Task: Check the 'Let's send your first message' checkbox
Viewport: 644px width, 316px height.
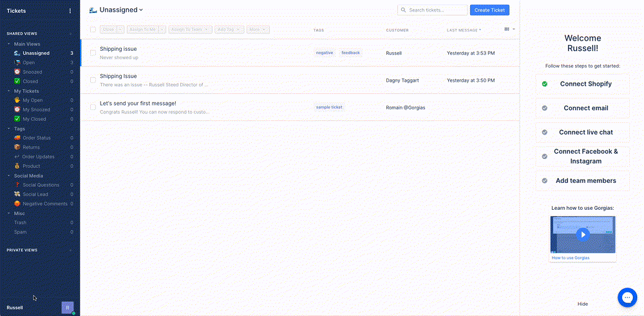Action: tap(93, 107)
